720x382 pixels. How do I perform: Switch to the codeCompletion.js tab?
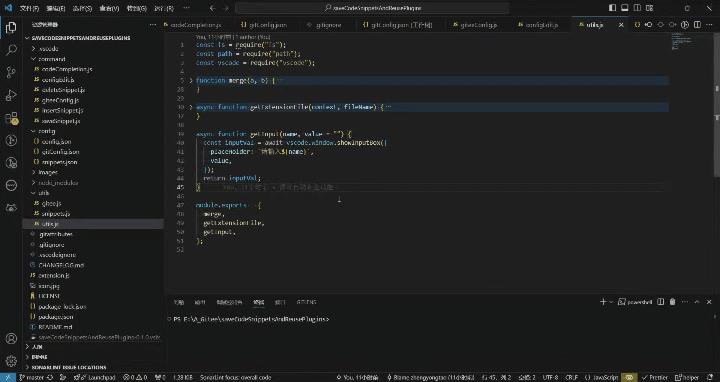[196, 25]
